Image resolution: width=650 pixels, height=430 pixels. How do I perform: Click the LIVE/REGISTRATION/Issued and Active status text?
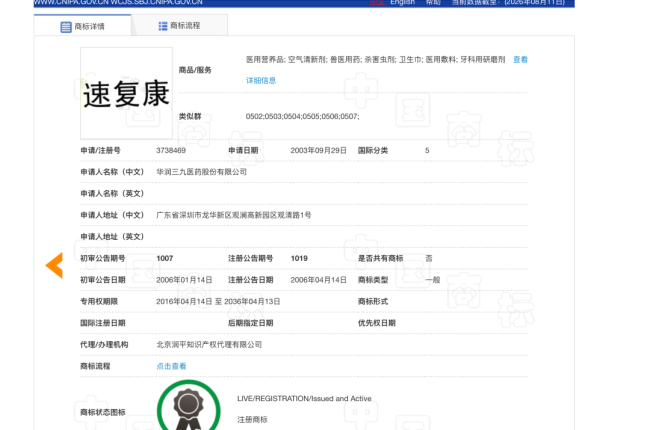coord(304,398)
